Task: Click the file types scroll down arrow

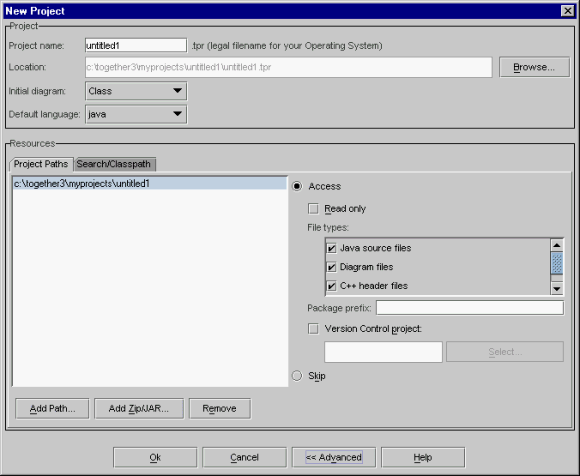Action: tap(557, 288)
